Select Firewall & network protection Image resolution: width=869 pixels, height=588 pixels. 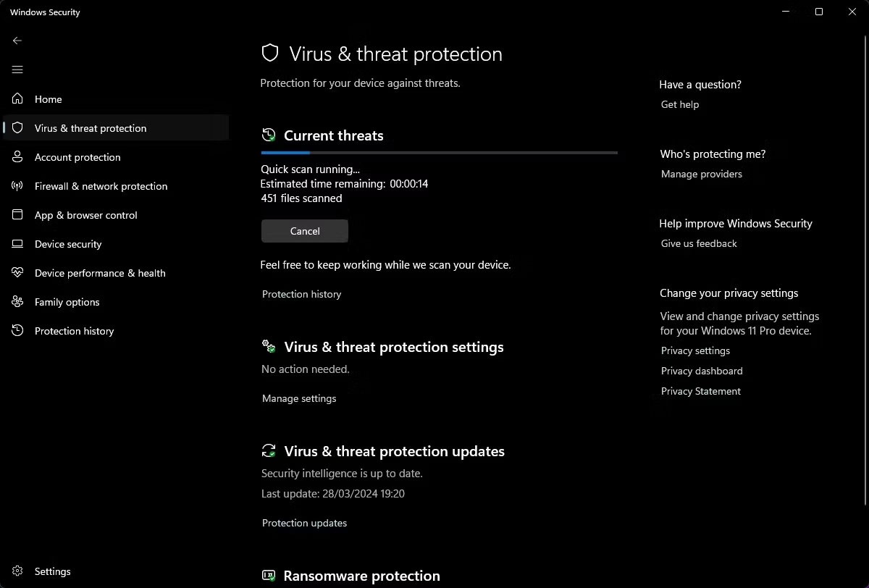(x=100, y=186)
